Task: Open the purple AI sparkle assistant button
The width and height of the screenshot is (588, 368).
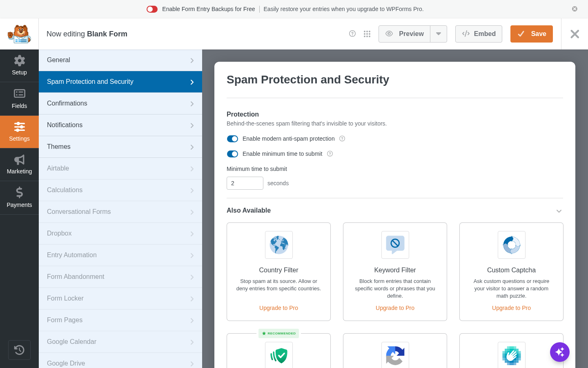Action: (560, 352)
